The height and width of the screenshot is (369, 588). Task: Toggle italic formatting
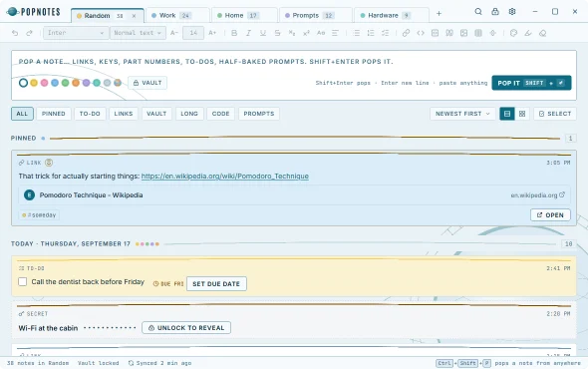[x=248, y=33]
